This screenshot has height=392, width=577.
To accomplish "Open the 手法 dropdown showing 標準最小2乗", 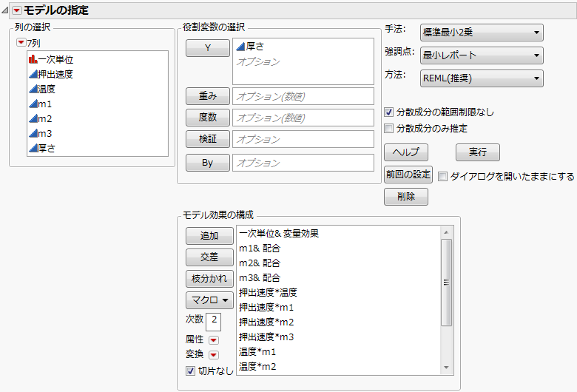I will [482, 33].
